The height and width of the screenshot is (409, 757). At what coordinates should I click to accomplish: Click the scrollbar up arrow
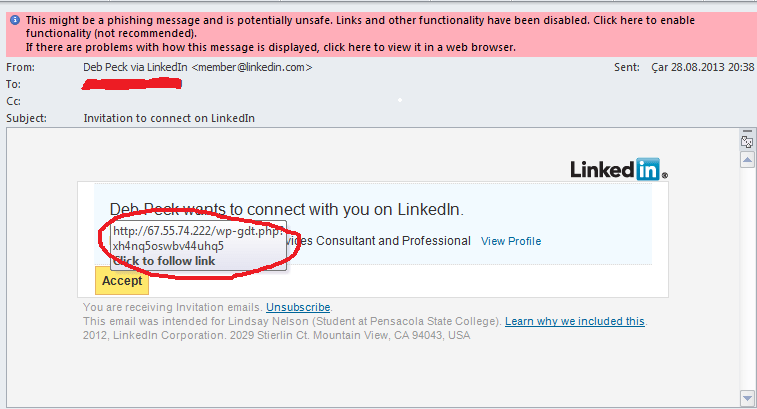(747, 159)
